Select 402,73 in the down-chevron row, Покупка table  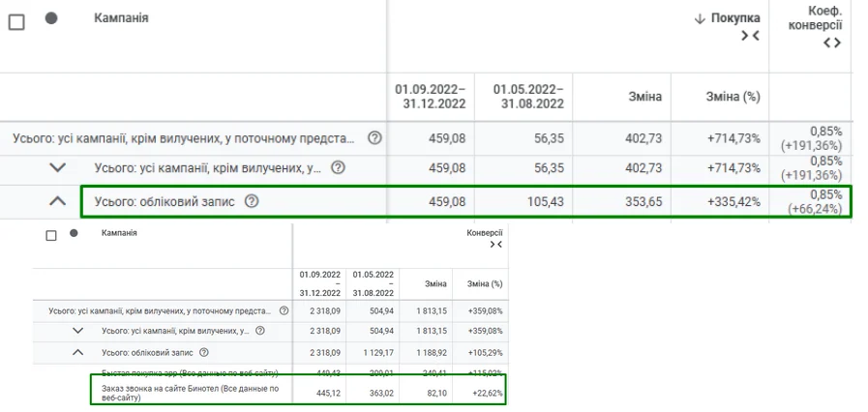click(x=643, y=168)
